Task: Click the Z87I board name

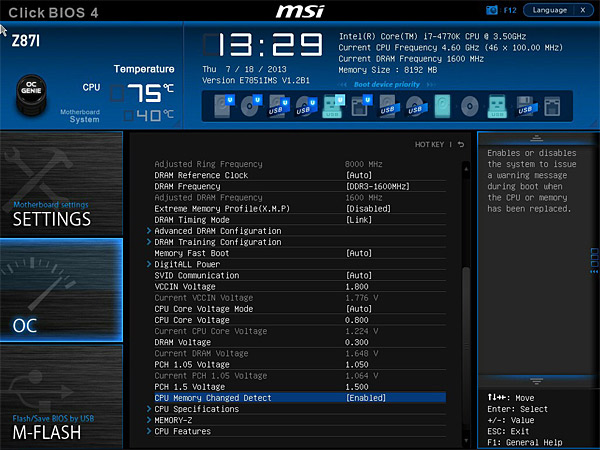Action: click(26, 41)
